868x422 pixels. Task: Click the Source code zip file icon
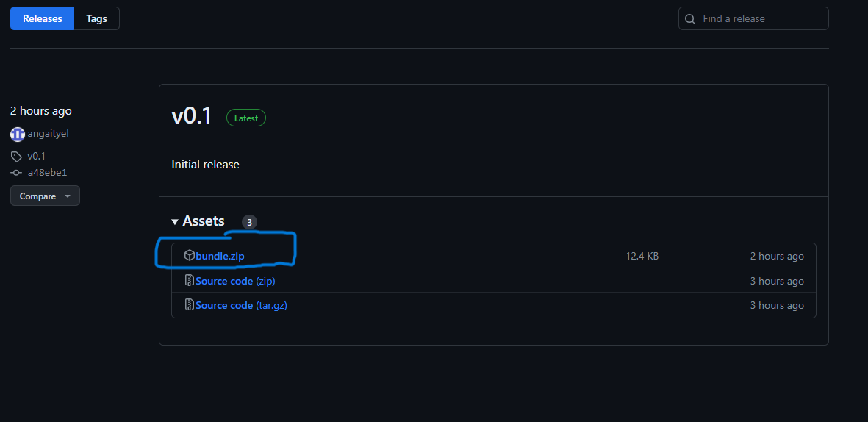[x=189, y=281]
